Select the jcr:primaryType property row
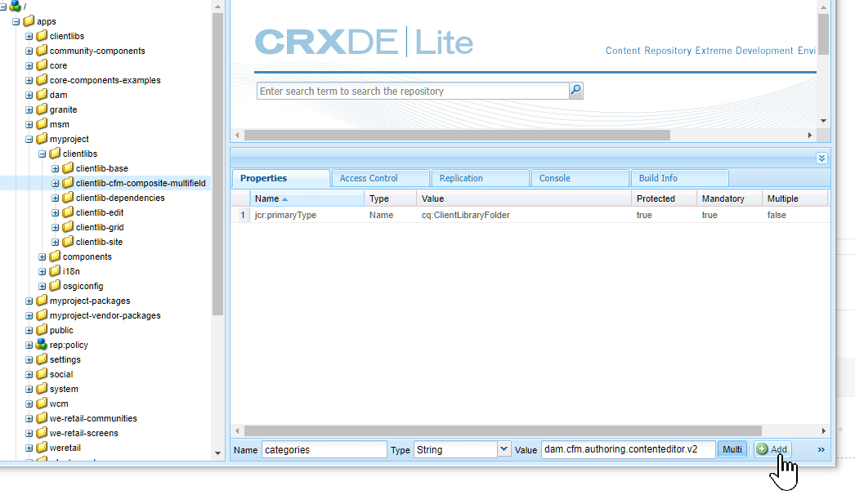 pyautogui.click(x=530, y=215)
